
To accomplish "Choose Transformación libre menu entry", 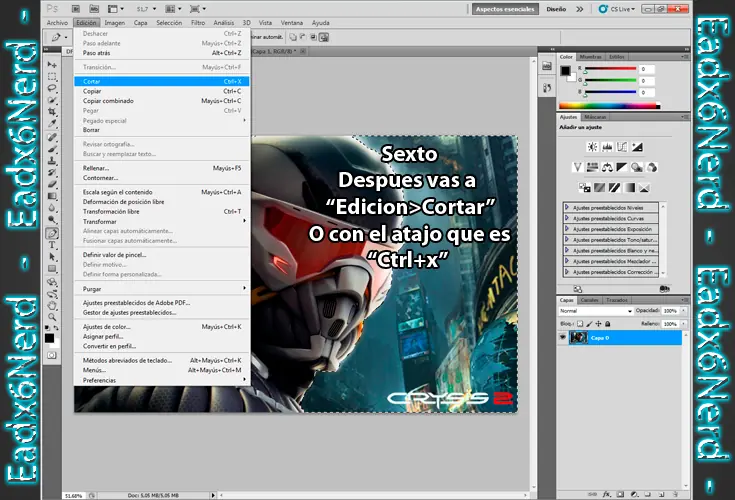I will point(162,211).
